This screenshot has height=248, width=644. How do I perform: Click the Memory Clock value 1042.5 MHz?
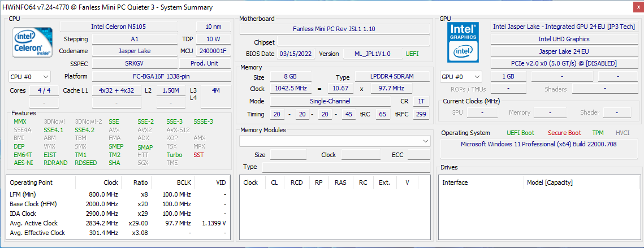tap(291, 88)
